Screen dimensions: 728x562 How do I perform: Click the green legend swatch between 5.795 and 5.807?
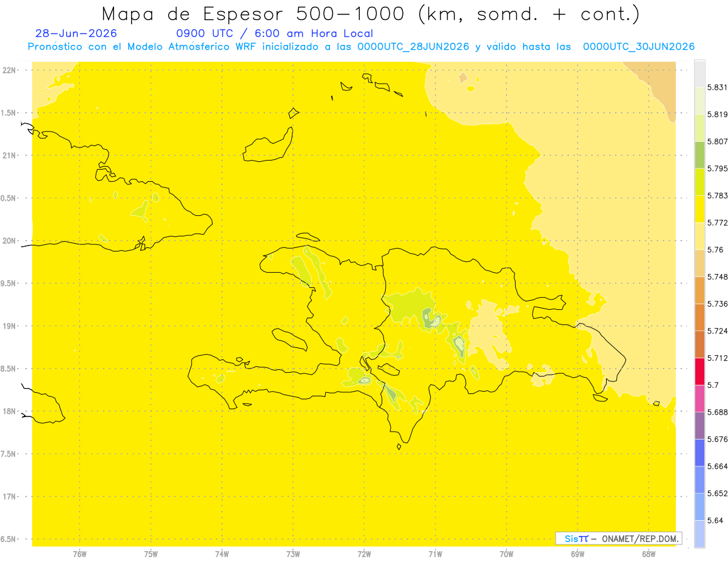coord(699,155)
